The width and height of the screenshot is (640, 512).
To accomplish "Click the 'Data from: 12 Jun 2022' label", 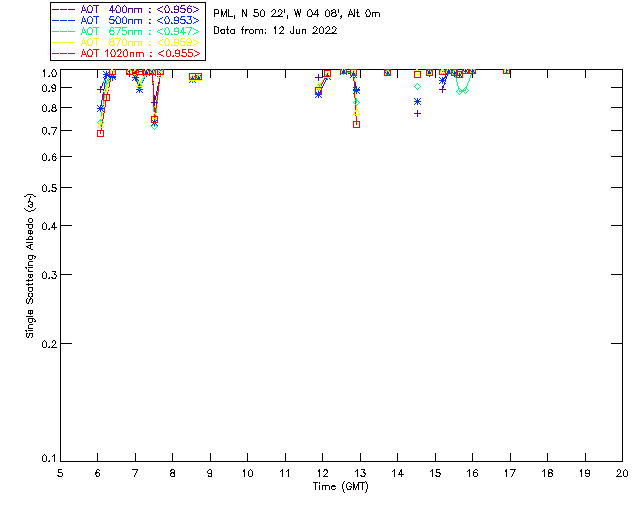I will pyautogui.click(x=275, y=31).
